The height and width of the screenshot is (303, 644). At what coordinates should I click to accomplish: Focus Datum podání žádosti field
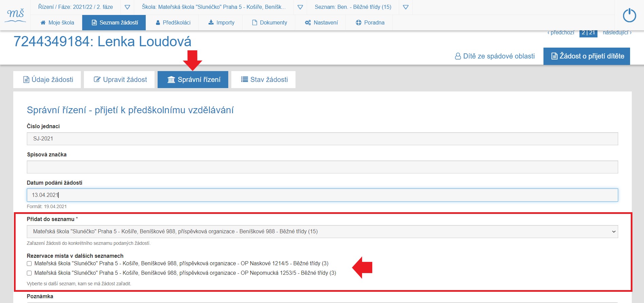(x=322, y=195)
